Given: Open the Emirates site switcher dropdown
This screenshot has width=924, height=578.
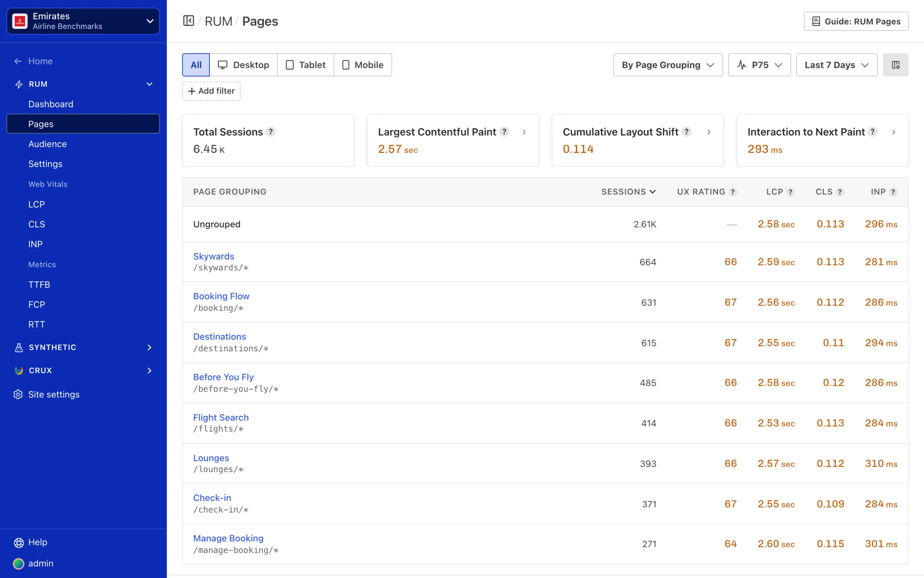Looking at the screenshot, I should [x=83, y=21].
